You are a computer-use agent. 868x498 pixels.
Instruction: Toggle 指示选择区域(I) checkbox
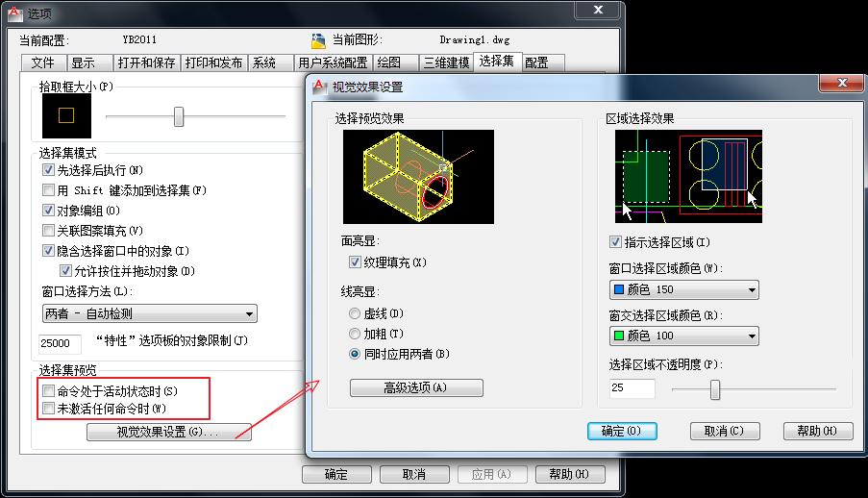click(615, 242)
